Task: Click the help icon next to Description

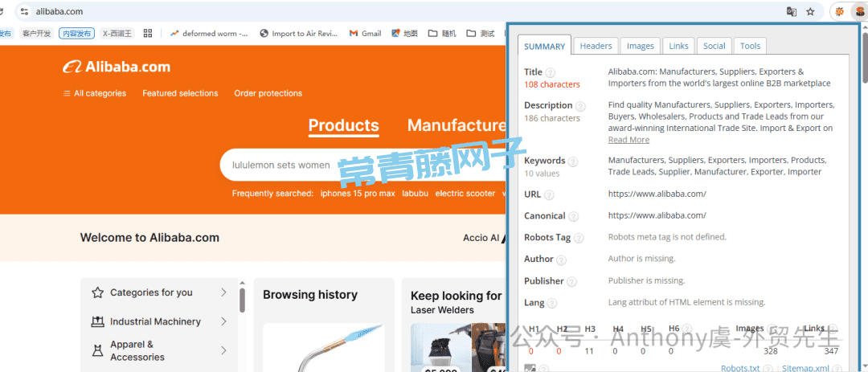Action: click(x=580, y=106)
